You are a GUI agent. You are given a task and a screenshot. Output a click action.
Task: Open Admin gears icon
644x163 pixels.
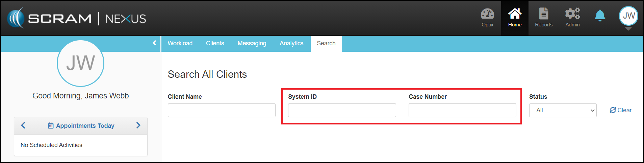(572, 14)
